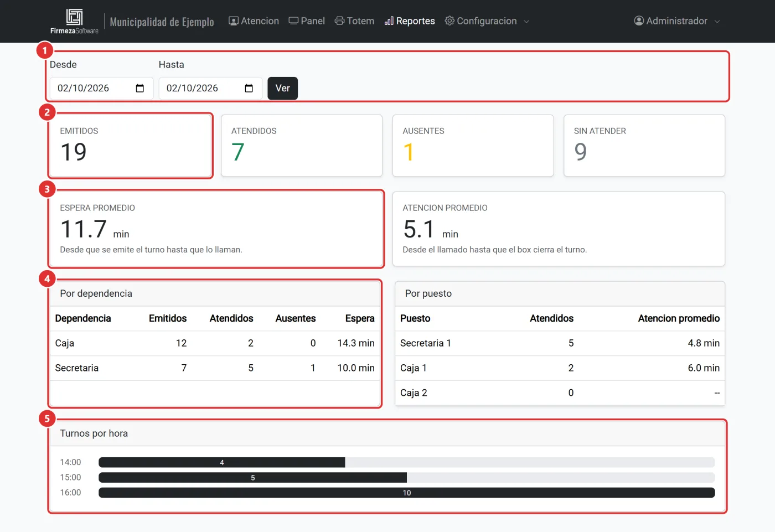Click the Emitidos value 19
The height and width of the screenshot is (532, 775).
pos(74,152)
